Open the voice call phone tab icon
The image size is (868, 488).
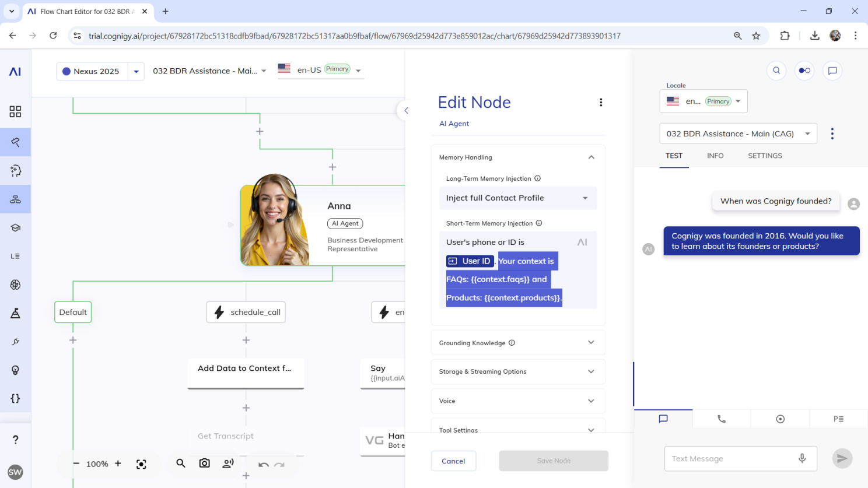(x=722, y=419)
